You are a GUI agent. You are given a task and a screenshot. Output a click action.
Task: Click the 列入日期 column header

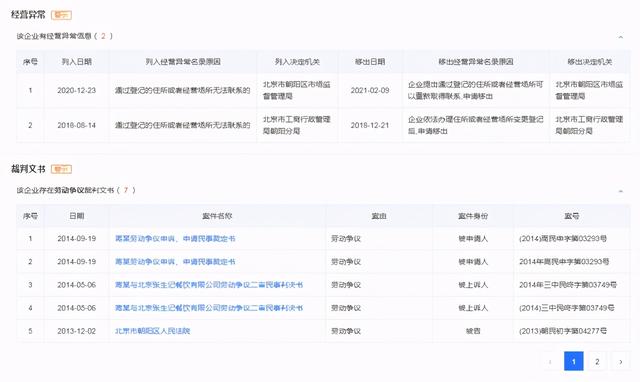pyautogui.click(x=76, y=62)
